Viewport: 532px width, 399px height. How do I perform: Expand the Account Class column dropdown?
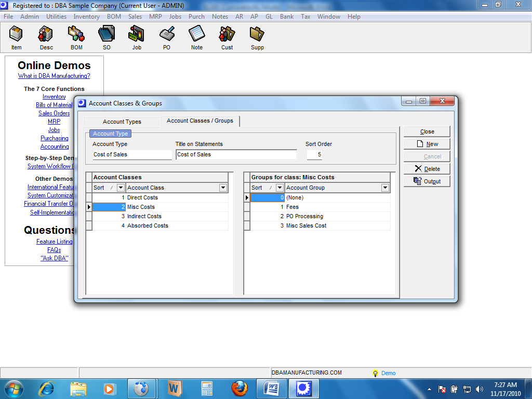pos(223,188)
